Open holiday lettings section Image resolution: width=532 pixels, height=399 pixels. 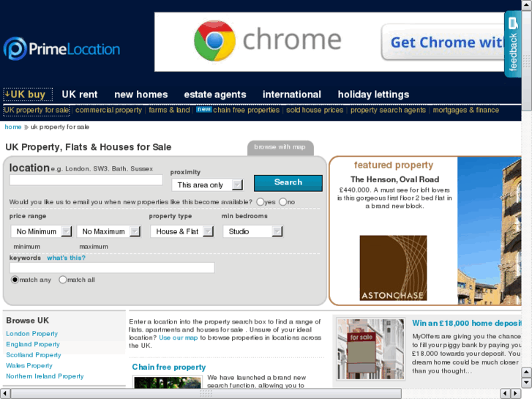coord(373,94)
